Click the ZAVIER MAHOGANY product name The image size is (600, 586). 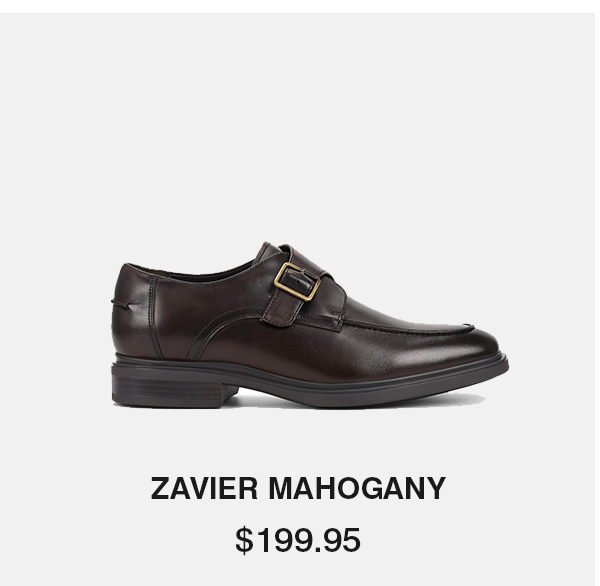pos(298,488)
